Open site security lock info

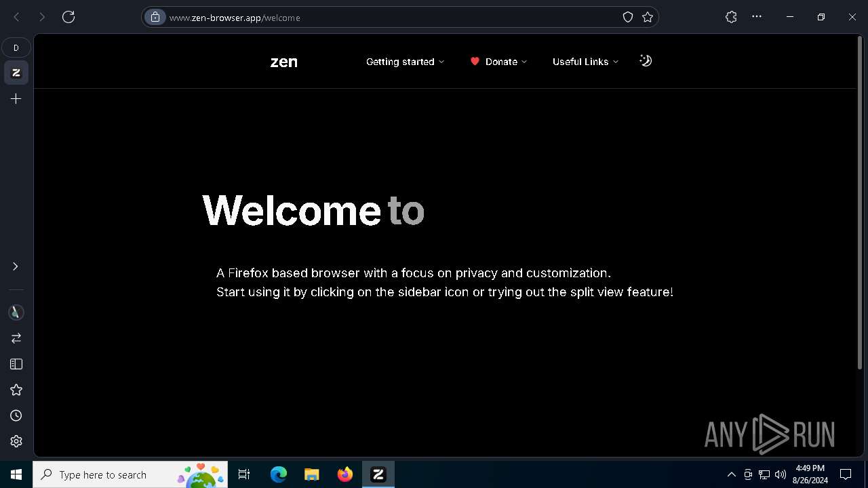tap(155, 17)
